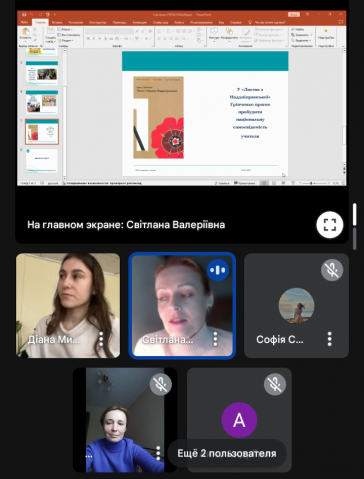Open options for Діана's video tile

click(101, 339)
